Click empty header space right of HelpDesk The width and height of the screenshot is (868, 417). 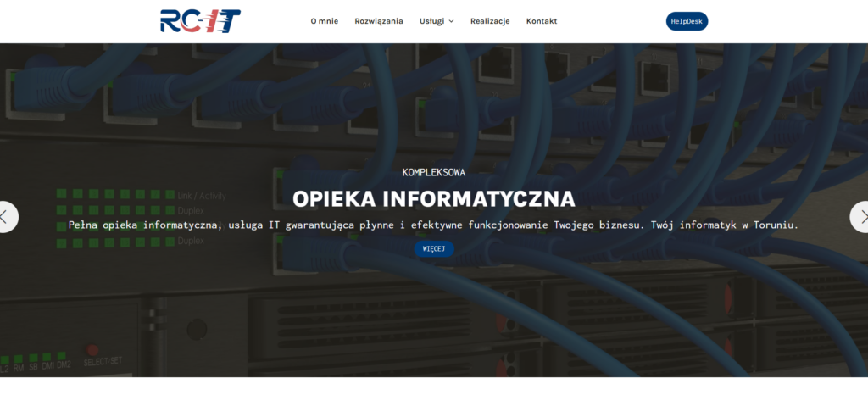pos(788,21)
